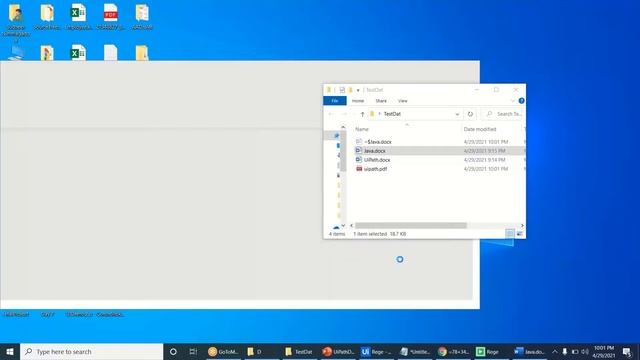Switch to TestDat taskbar window
640x360 pixels.
point(299,351)
